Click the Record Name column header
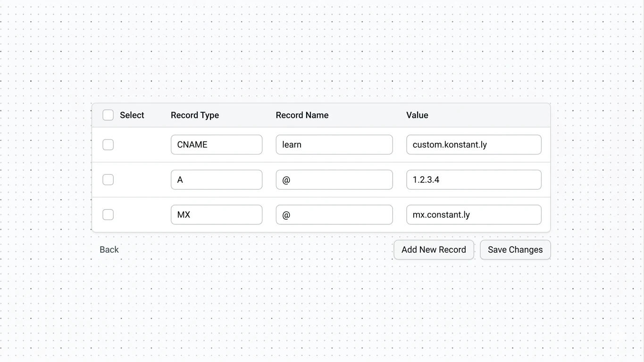 302,115
